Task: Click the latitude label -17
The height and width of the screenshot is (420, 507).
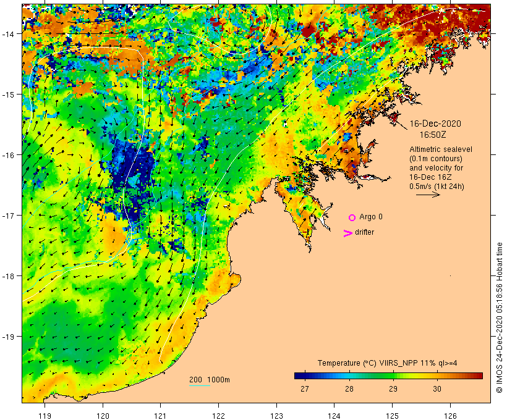Action: (x=7, y=215)
